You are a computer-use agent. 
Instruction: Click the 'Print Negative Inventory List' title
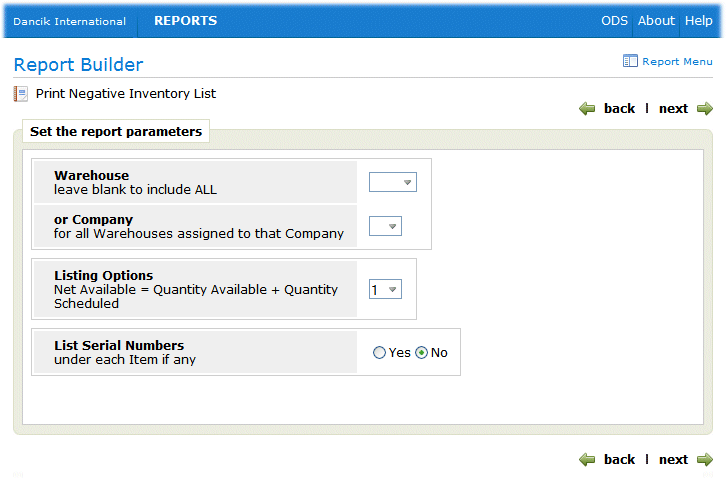pos(126,94)
